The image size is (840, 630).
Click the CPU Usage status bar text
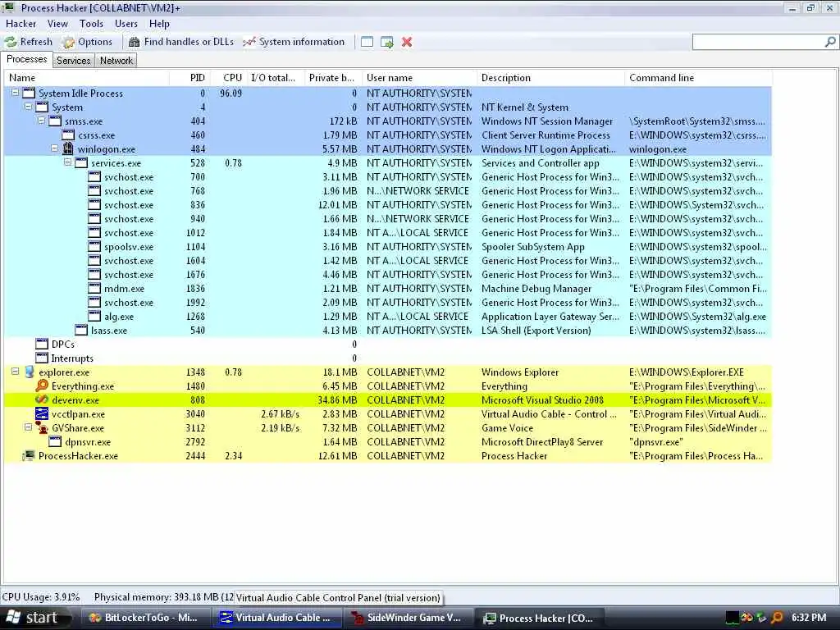pyautogui.click(x=41, y=597)
